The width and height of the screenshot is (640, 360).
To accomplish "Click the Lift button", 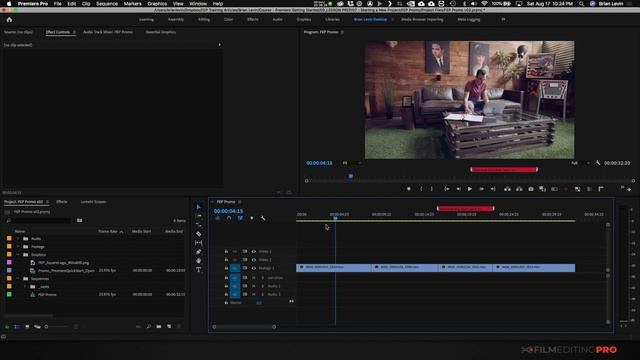I will coord(507,189).
